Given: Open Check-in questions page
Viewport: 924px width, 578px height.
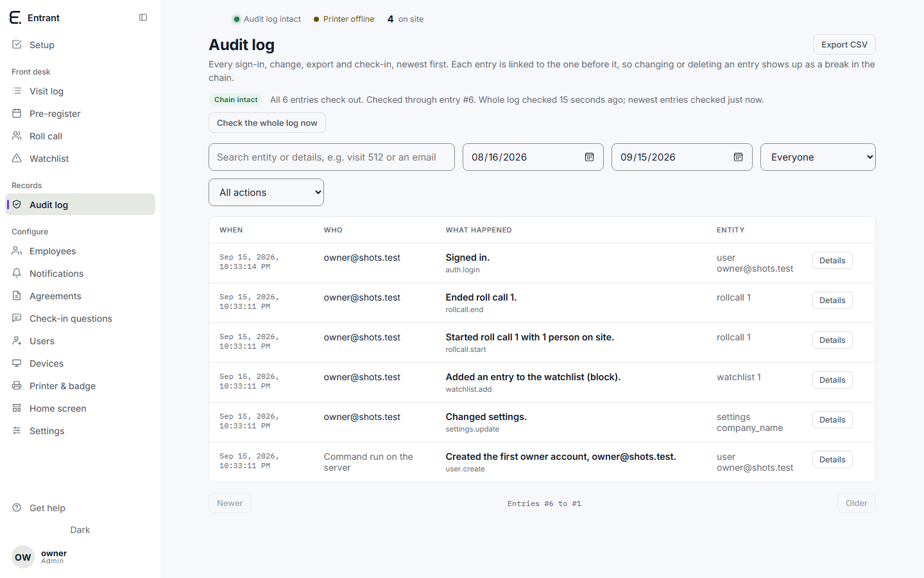Looking at the screenshot, I should tap(80, 319).
